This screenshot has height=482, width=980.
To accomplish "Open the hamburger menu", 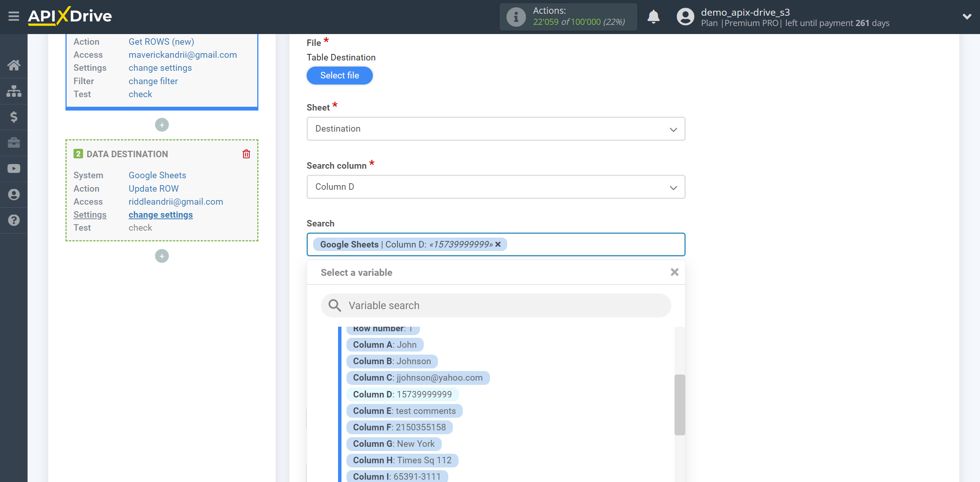I will [14, 16].
